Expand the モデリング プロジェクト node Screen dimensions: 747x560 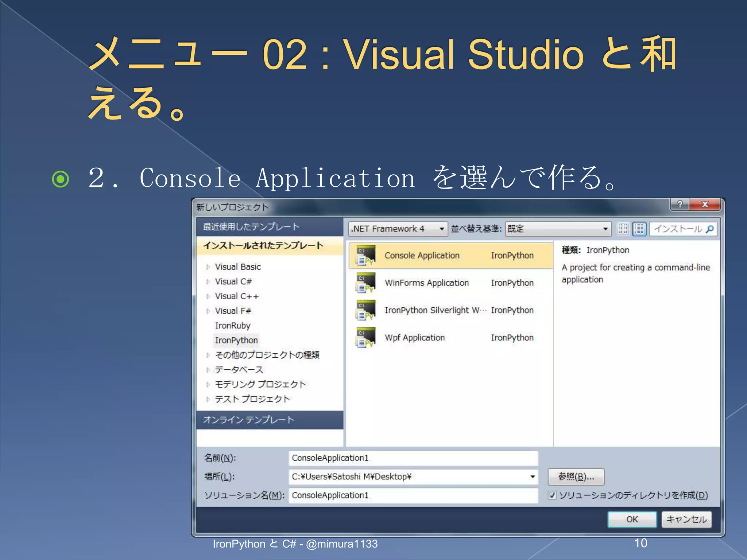click(208, 385)
